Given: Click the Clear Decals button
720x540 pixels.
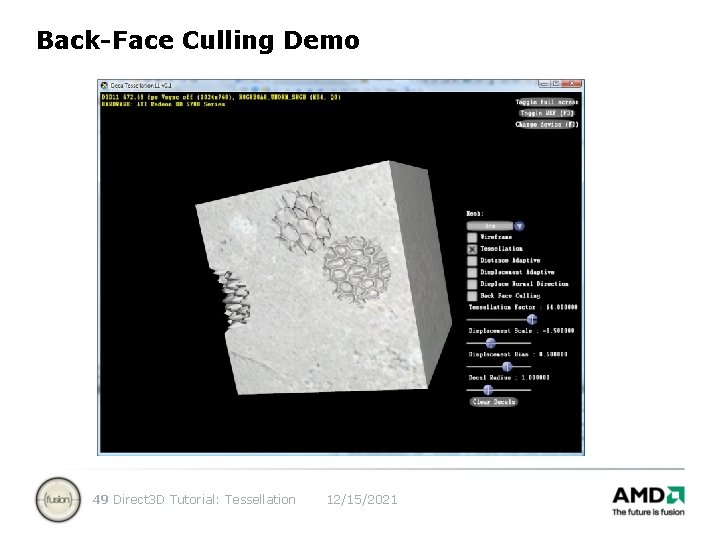Looking at the screenshot, I should pos(494,402).
